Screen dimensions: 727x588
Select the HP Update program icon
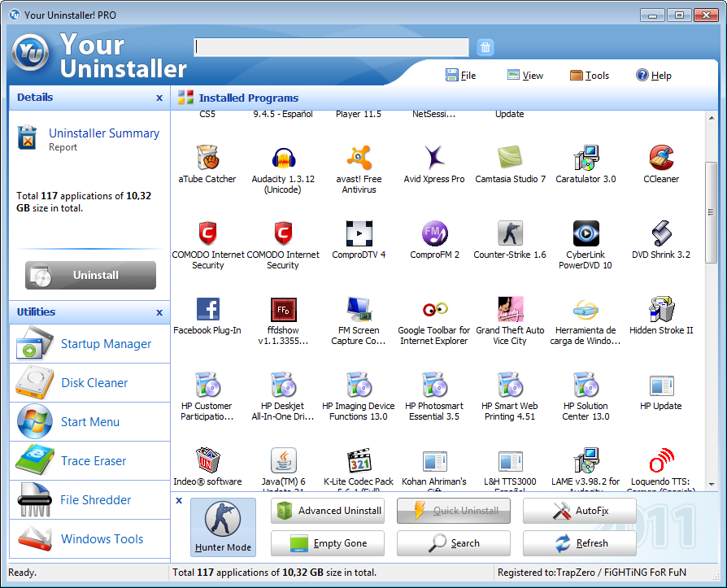(x=661, y=385)
